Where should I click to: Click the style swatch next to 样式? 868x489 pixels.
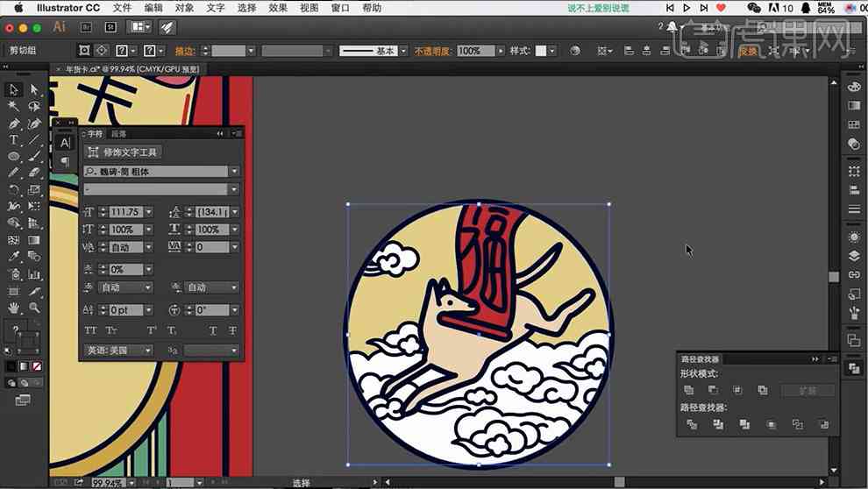pyautogui.click(x=541, y=50)
